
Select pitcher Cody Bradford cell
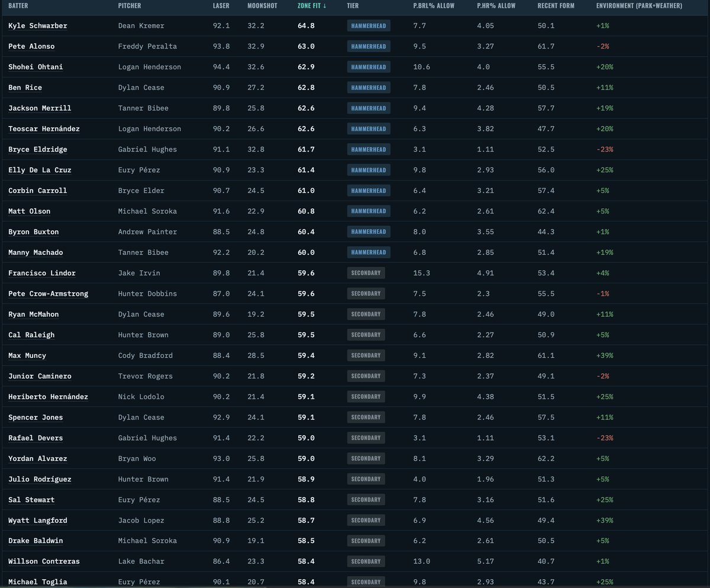[x=146, y=356]
